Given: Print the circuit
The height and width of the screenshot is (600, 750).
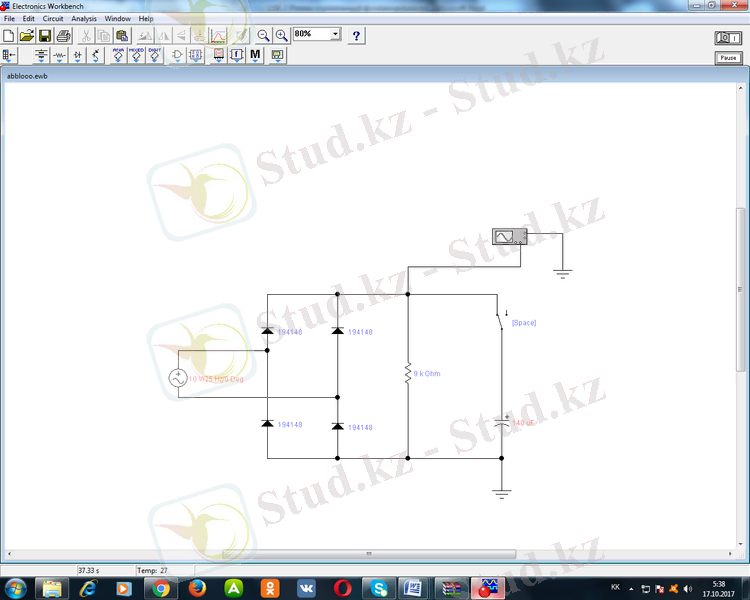Looking at the screenshot, I should click(x=63, y=36).
